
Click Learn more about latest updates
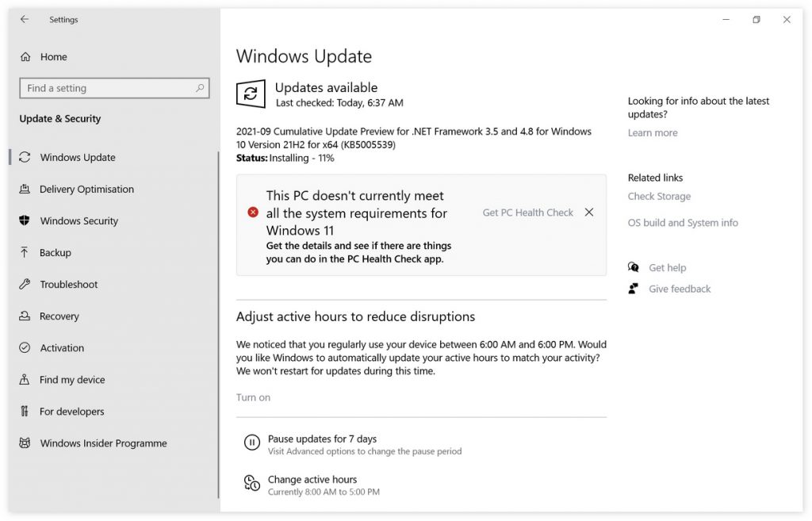tap(653, 133)
